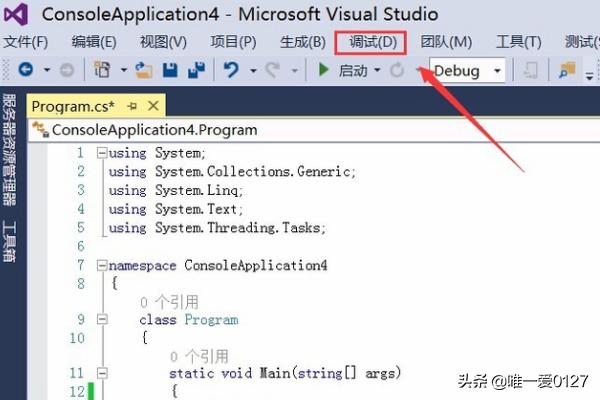Screen dimensions: 600x400
Task: Open the 工具箱 side panel tab
Action: pos(9,241)
